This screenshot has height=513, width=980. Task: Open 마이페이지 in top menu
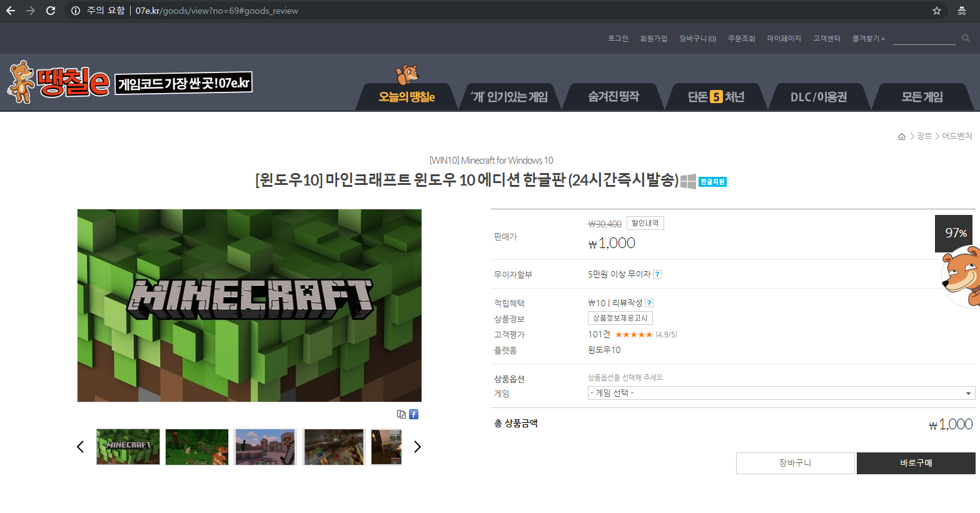(x=784, y=39)
